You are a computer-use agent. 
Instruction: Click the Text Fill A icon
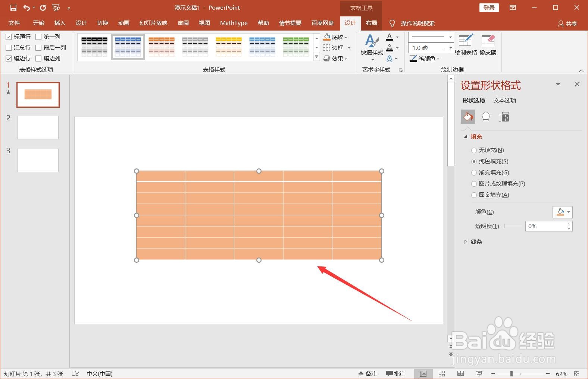(x=390, y=37)
